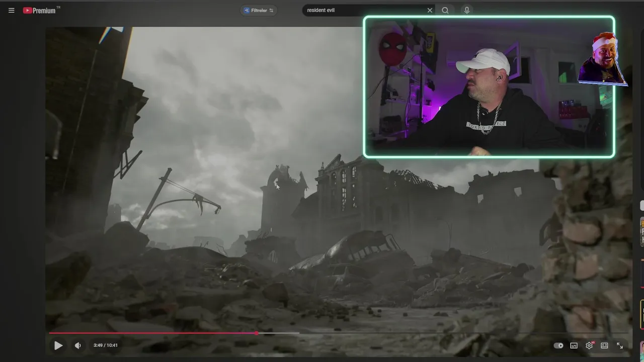
Task: Click the 3:49 / 10:41 time display
Action: pyautogui.click(x=105, y=345)
